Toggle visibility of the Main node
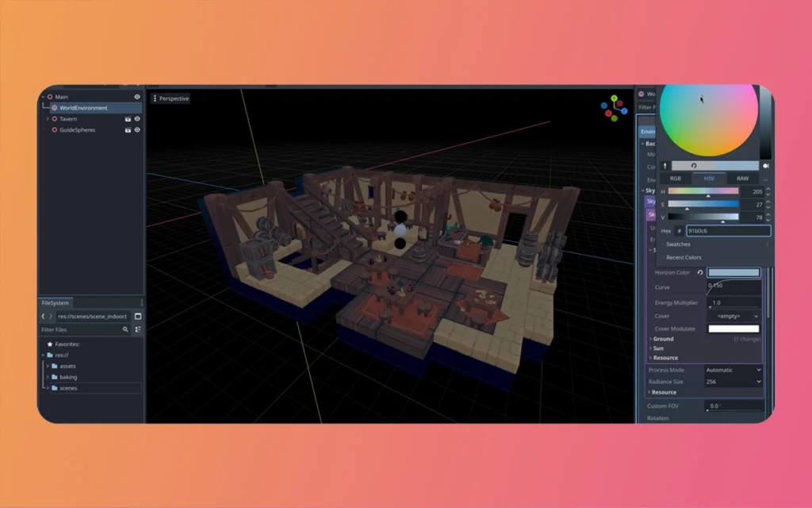The width and height of the screenshot is (812, 508). [x=137, y=97]
